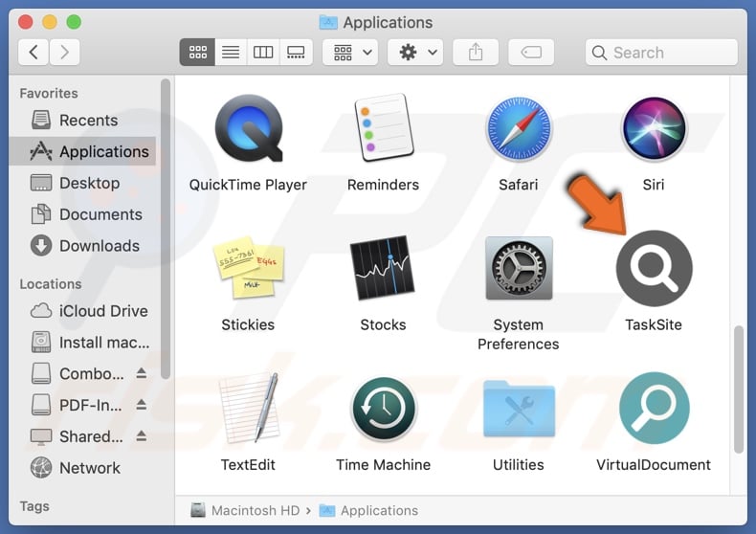The image size is (756, 534).
Task: Click the VirtualDocument app icon
Action: tap(655, 408)
